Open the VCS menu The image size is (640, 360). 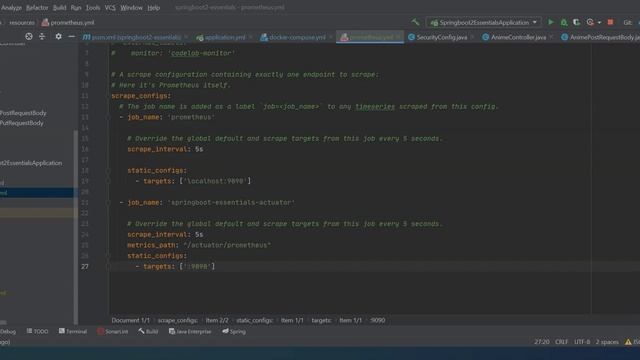(x=110, y=8)
